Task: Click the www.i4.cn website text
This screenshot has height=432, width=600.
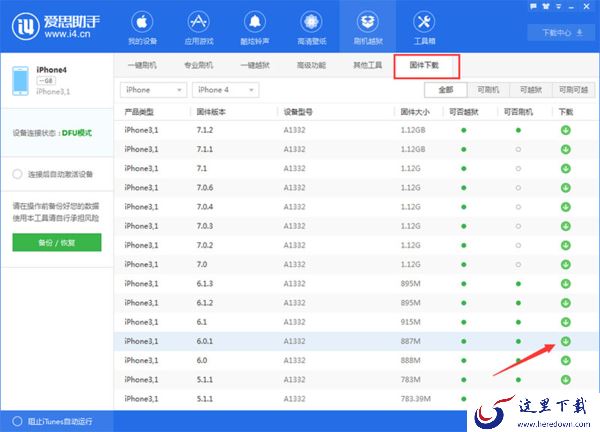Action: [x=67, y=34]
